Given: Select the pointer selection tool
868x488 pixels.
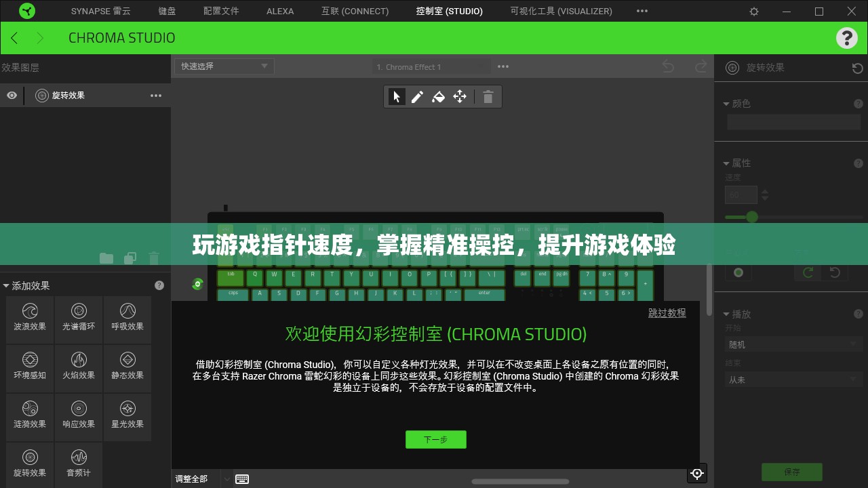Looking at the screenshot, I should tap(397, 97).
